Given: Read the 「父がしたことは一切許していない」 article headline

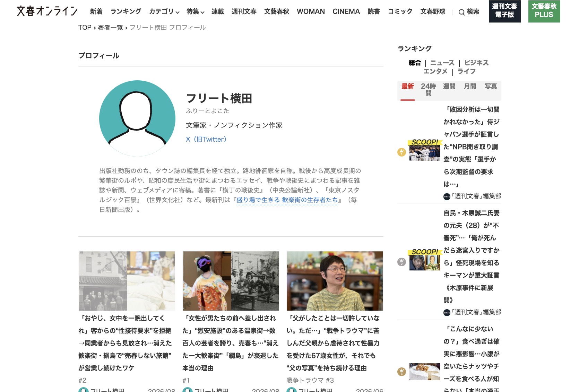Looking at the screenshot, I should [333, 343].
